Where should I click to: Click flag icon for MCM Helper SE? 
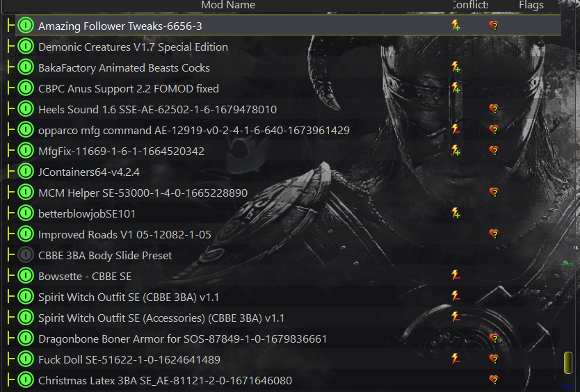494,193
